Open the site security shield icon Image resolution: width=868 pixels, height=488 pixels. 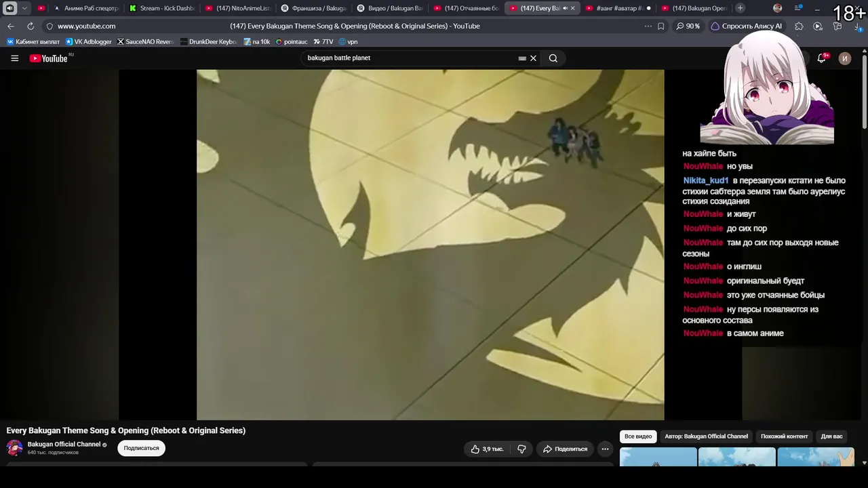50,26
